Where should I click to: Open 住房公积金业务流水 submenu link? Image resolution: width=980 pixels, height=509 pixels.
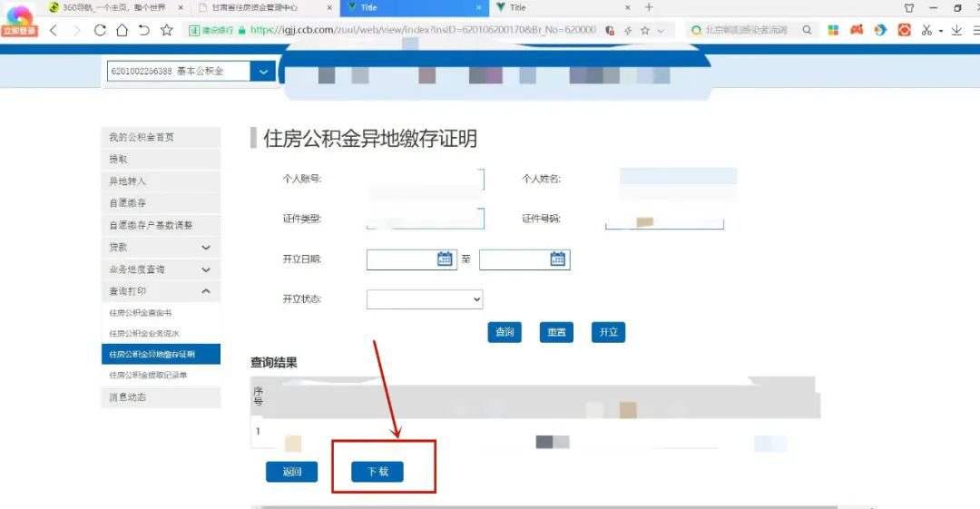(x=144, y=333)
